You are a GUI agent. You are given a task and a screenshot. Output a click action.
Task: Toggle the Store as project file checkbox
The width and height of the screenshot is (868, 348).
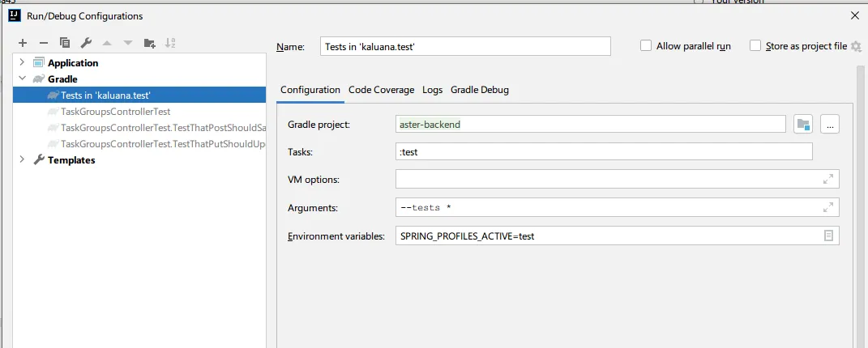(756, 46)
